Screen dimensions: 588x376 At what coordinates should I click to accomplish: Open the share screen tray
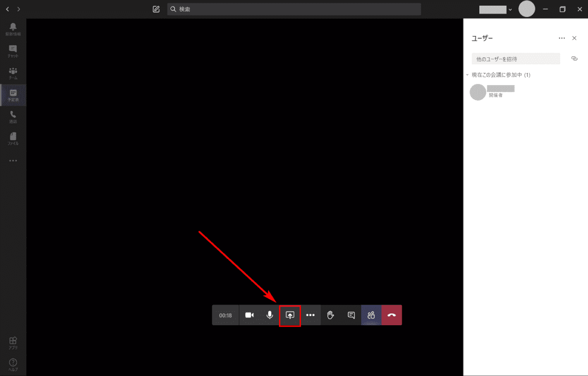click(290, 315)
